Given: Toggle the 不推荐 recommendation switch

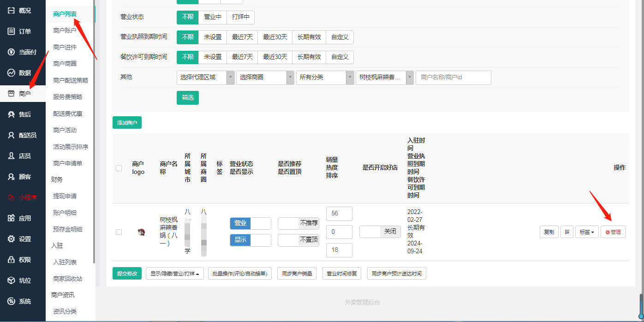Looking at the screenshot, I should pos(298,223).
